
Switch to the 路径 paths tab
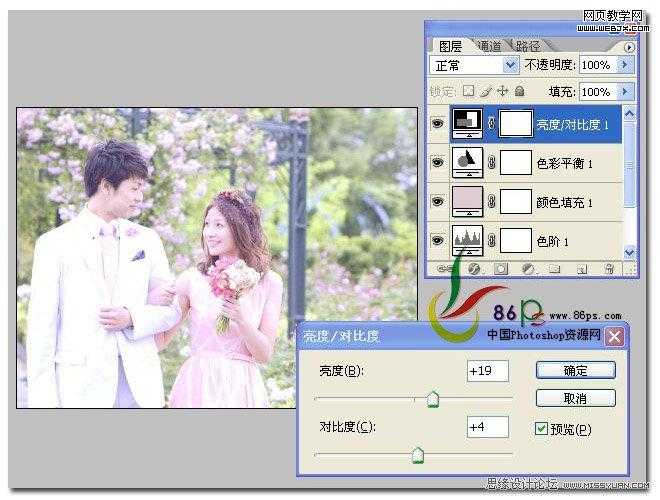point(527,46)
